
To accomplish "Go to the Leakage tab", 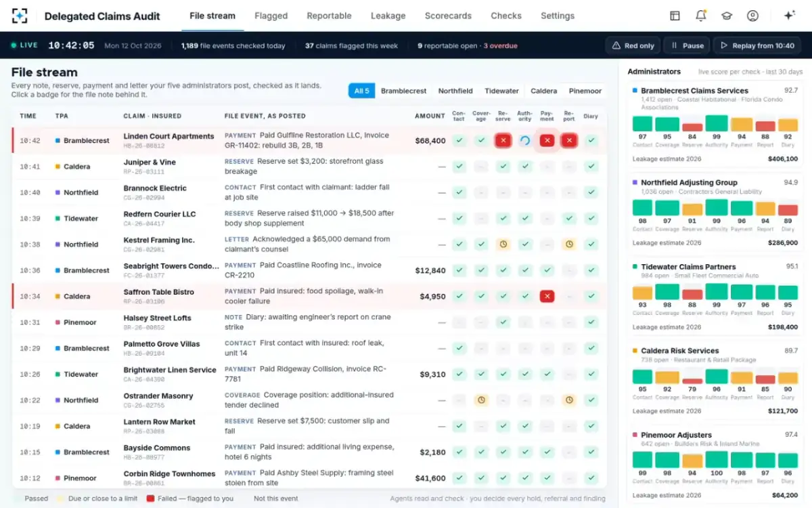I will coord(388,16).
